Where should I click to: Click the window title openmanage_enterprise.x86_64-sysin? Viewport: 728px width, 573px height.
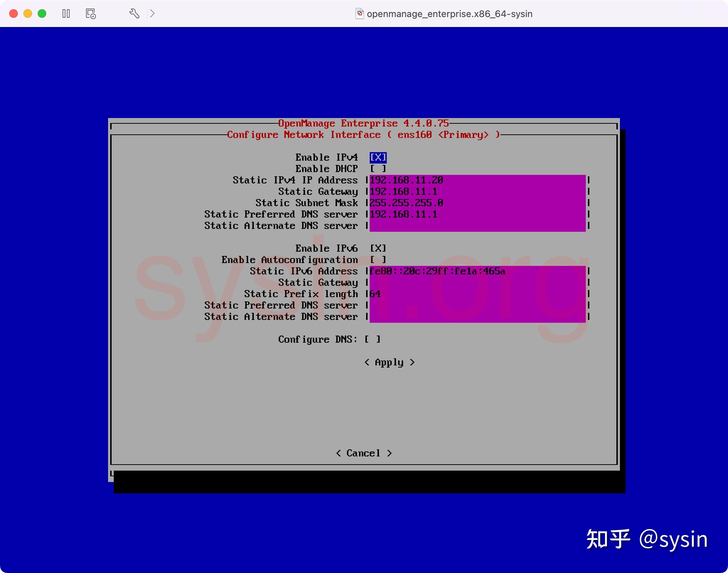(450, 14)
